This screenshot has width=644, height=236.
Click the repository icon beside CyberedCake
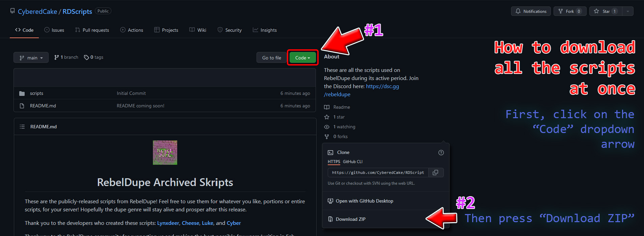(x=12, y=11)
